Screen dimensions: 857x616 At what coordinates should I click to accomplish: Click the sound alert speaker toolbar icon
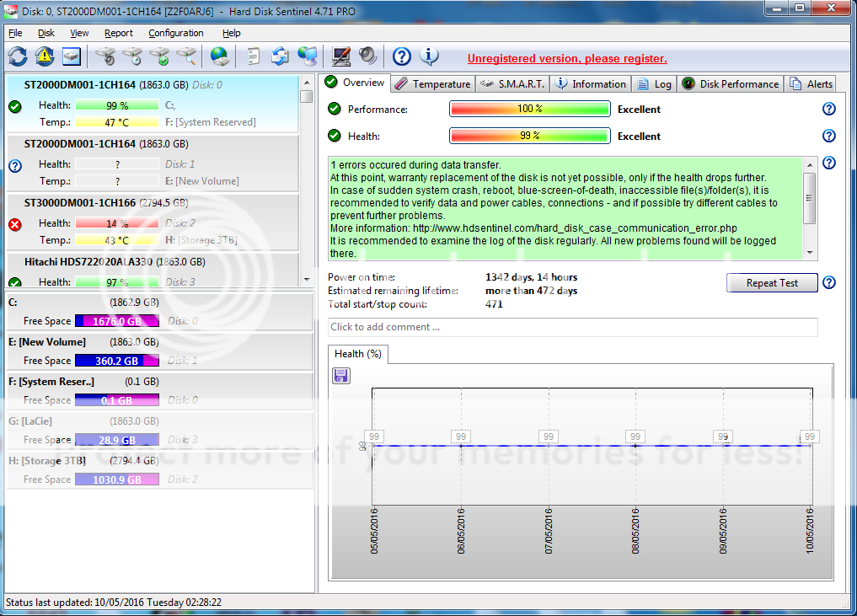[367, 56]
